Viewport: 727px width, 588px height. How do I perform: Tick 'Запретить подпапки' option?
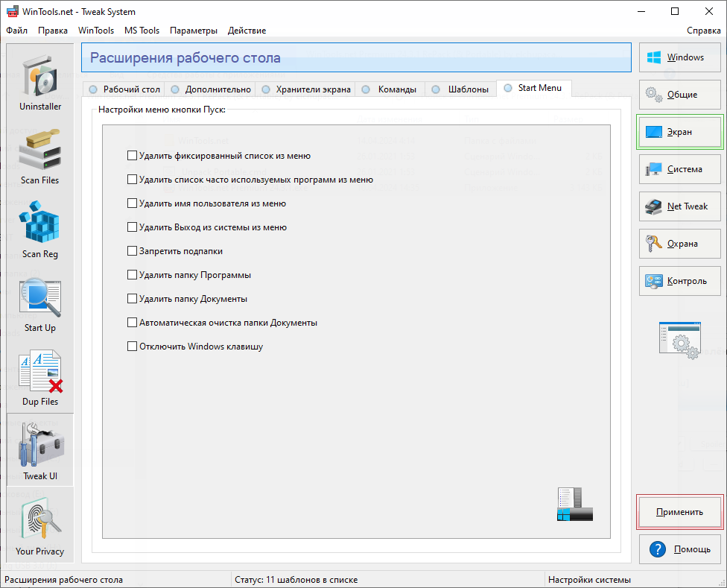133,251
